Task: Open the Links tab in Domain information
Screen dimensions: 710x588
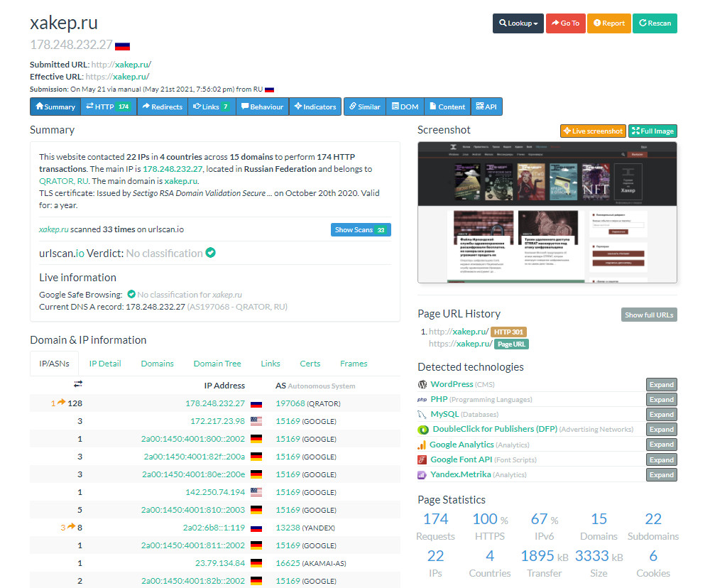Action: (x=271, y=364)
